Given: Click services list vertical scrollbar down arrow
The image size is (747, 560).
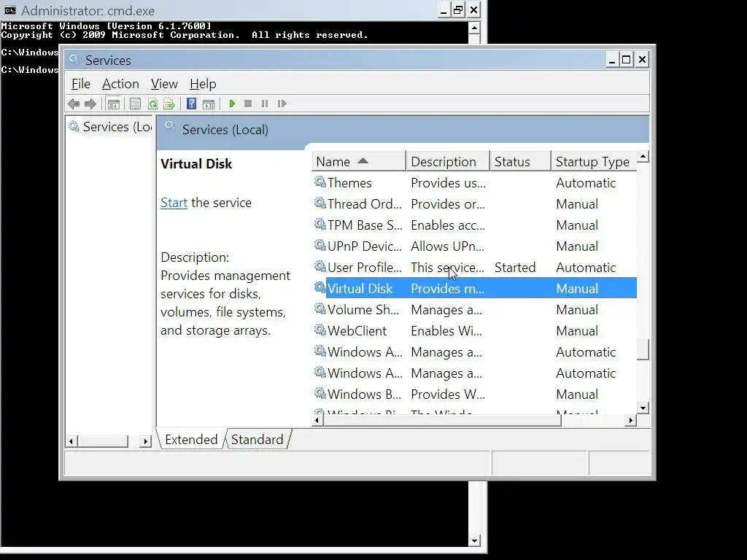Looking at the screenshot, I should pos(643,408).
